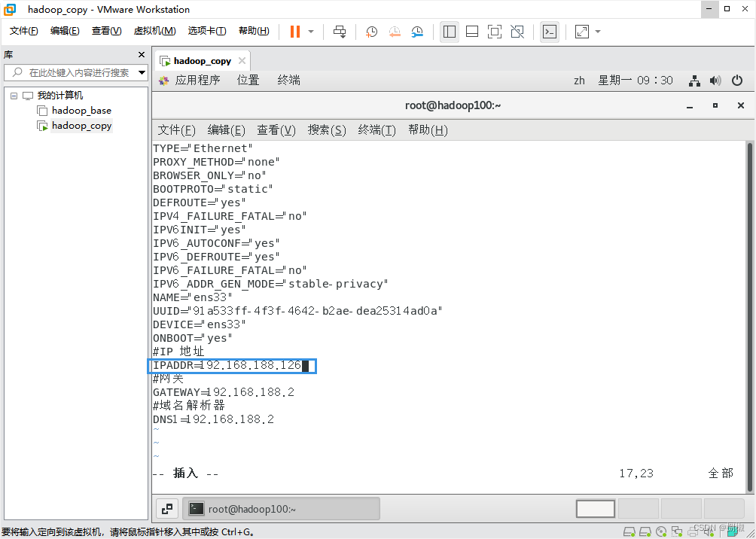
Task: Open the terminal 帮助(H) menu
Action: tap(428, 130)
